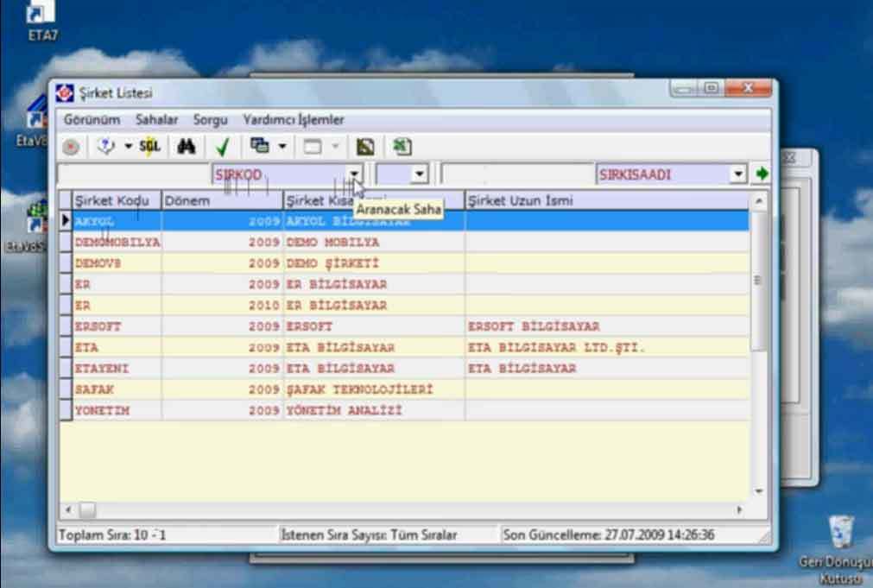The width and height of the screenshot is (873, 588).
Task: Click the vertical scrollbar up arrow
Action: click(759, 201)
